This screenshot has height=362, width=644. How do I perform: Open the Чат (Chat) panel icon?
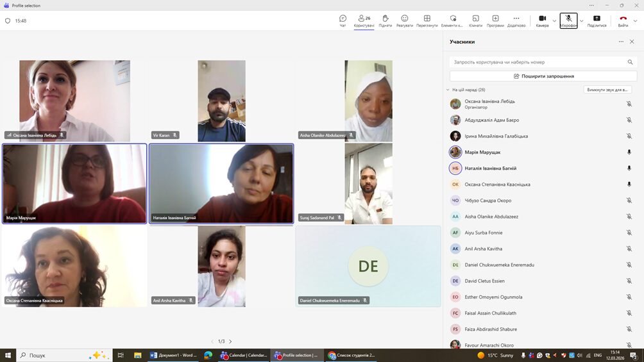click(x=343, y=19)
